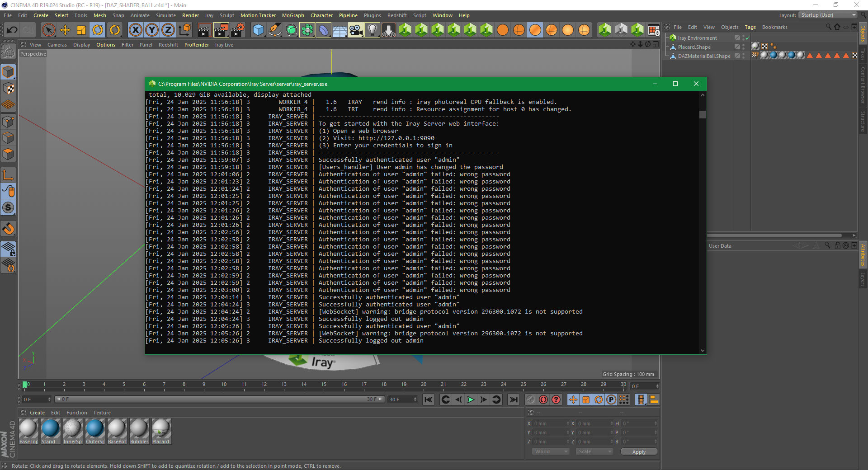Click the Undo arrow icon
Screen dimensions: 868x470
click(x=12, y=30)
